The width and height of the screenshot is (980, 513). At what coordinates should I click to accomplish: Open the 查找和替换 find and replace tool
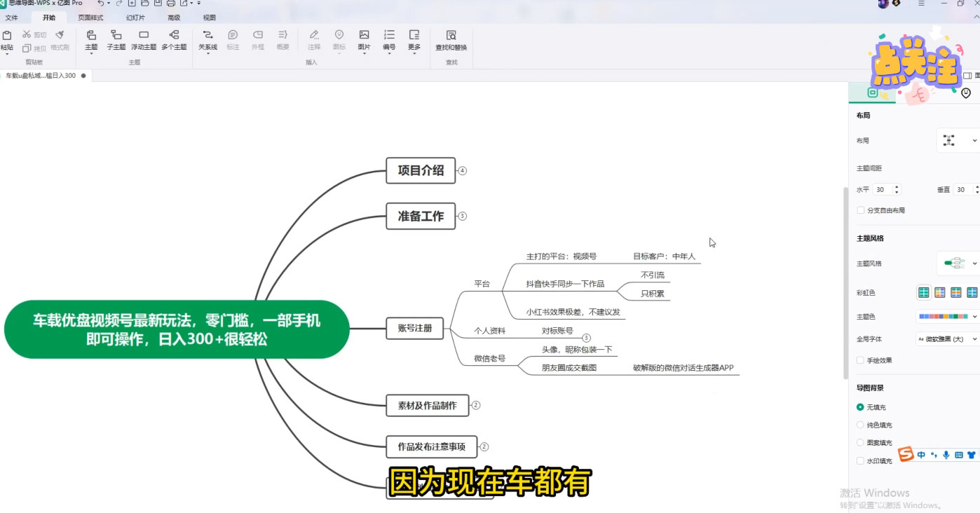[x=450, y=39]
